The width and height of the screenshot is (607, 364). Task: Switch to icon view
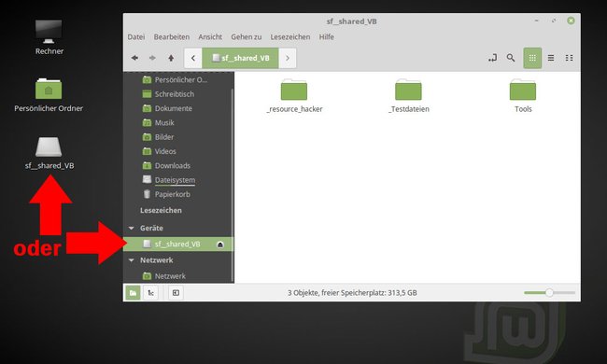point(532,58)
